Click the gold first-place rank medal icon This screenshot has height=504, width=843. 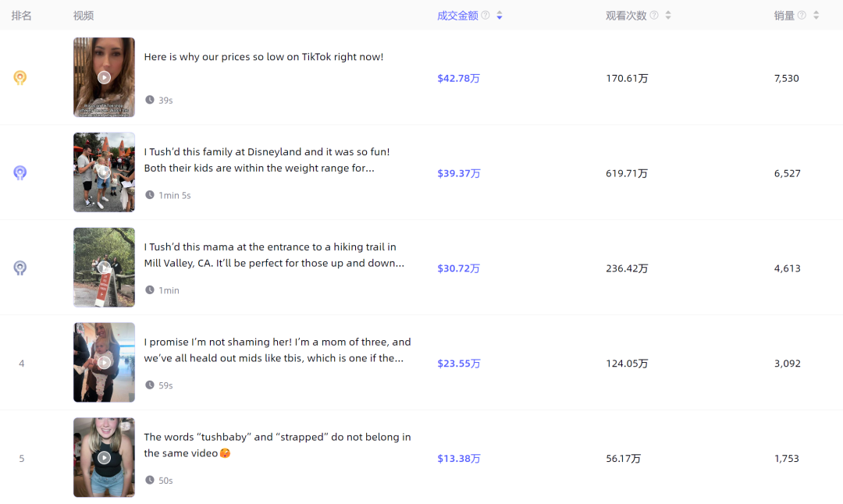20,78
